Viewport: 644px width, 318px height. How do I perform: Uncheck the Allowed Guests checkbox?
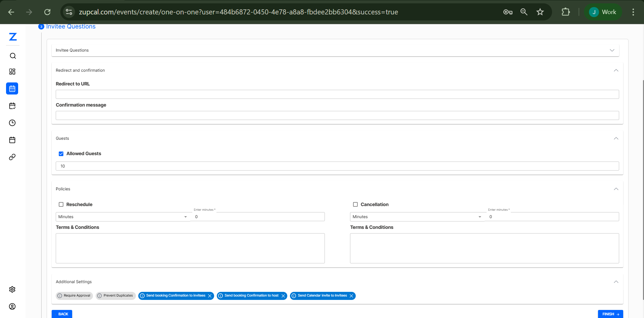coord(61,154)
